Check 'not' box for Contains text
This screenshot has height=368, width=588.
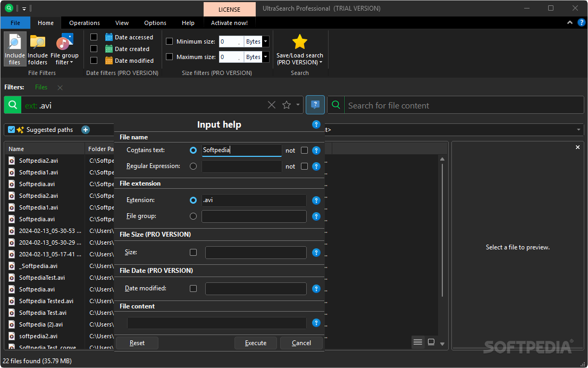(305, 150)
